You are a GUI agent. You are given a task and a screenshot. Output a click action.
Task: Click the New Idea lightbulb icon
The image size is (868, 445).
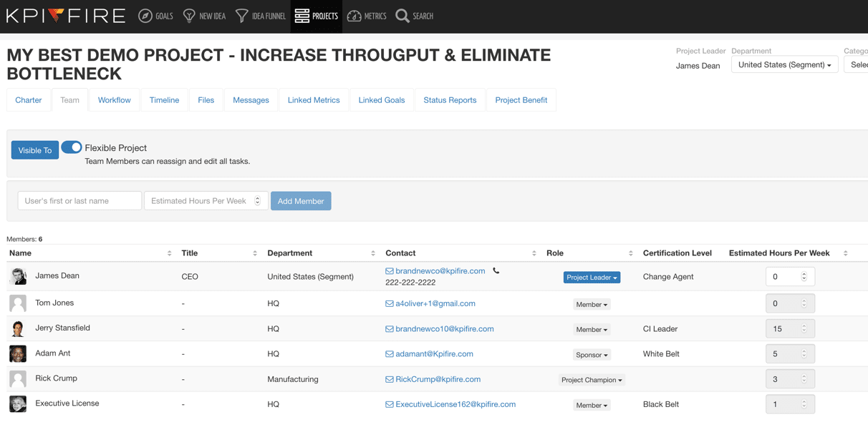189,16
